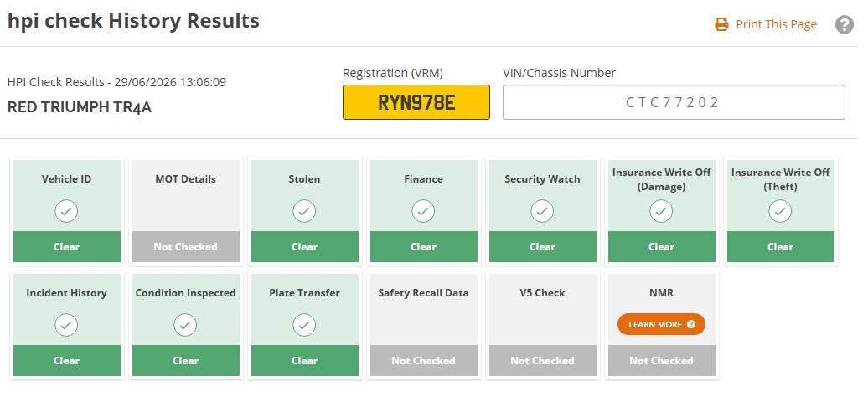The width and height of the screenshot is (868, 397).
Task: Open the V5 Check Not Checked tile
Action: [543, 325]
